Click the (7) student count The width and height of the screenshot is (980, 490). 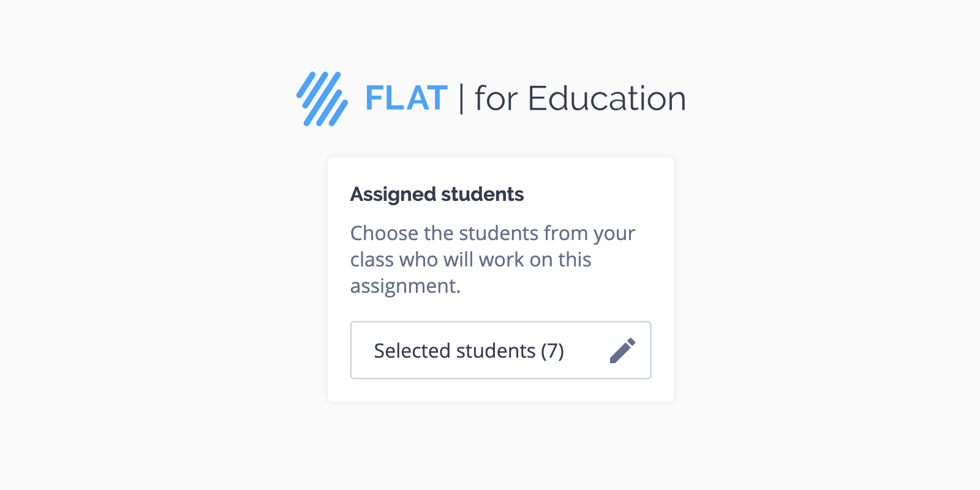552,351
